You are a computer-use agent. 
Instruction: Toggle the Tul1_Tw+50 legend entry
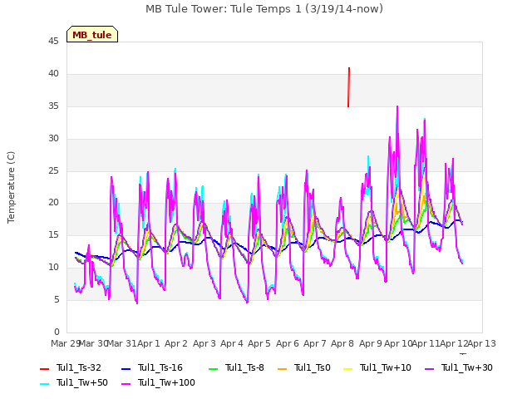tap(74, 382)
